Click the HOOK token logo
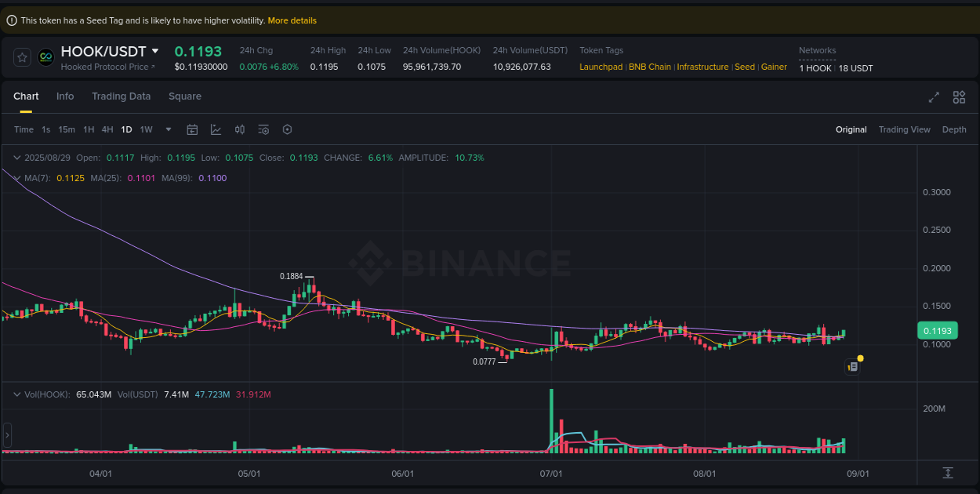Viewport: 980px width, 494px height. click(x=45, y=56)
